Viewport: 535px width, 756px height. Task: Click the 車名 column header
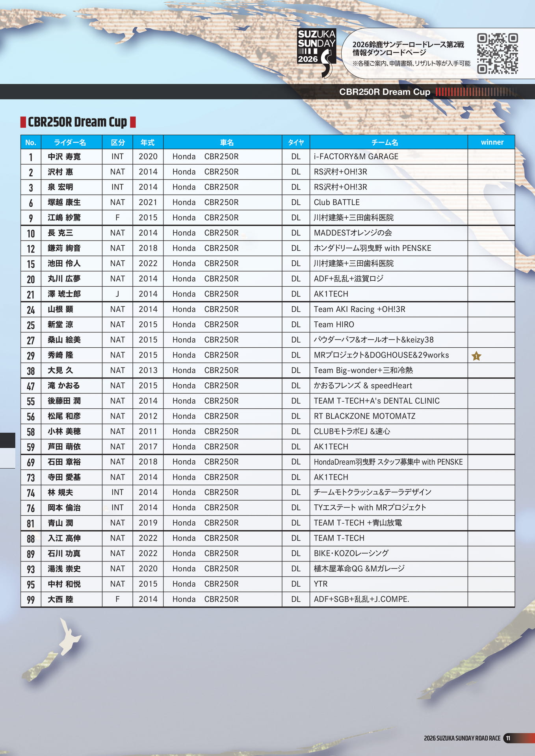227,143
